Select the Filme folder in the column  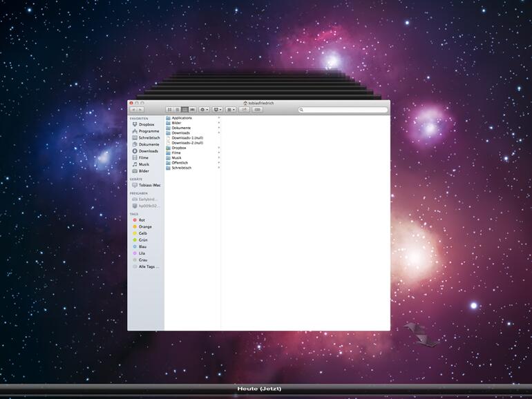pyautogui.click(x=193, y=153)
